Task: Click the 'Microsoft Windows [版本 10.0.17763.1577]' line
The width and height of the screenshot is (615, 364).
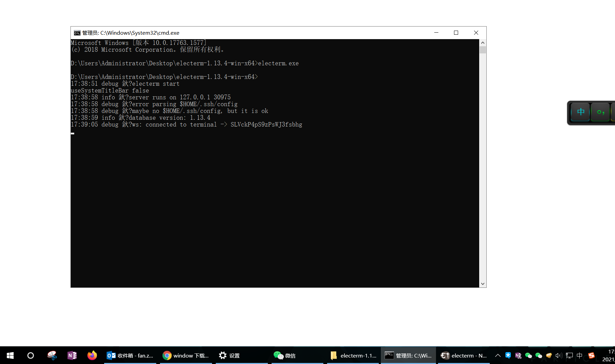Action: (x=139, y=43)
